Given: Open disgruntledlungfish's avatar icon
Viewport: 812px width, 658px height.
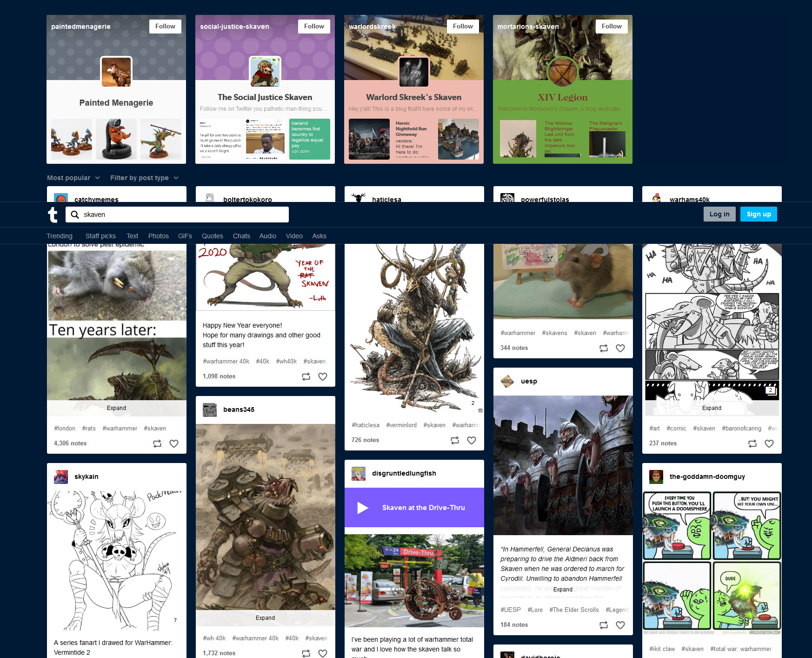Looking at the screenshot, I should point(359,473).
